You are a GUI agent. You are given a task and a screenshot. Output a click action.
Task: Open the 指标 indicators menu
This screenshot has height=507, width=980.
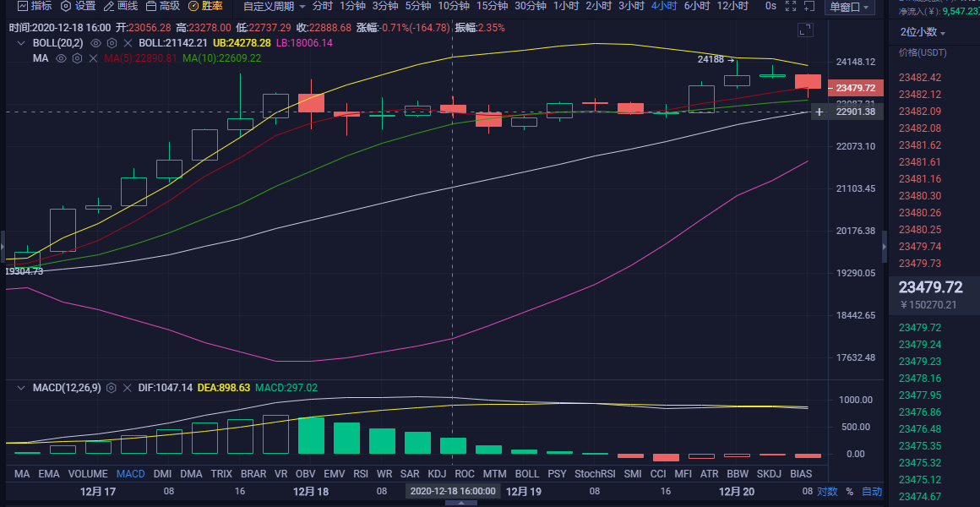(35, 6)
